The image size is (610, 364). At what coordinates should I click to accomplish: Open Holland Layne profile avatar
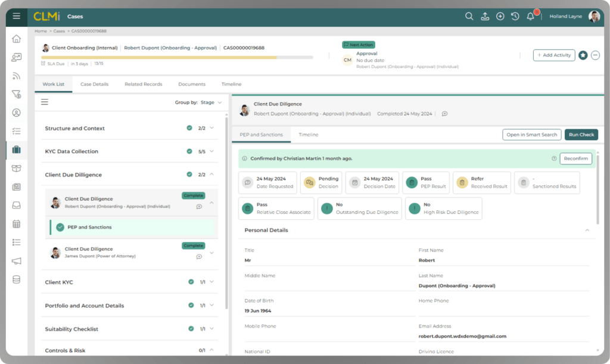594,16
